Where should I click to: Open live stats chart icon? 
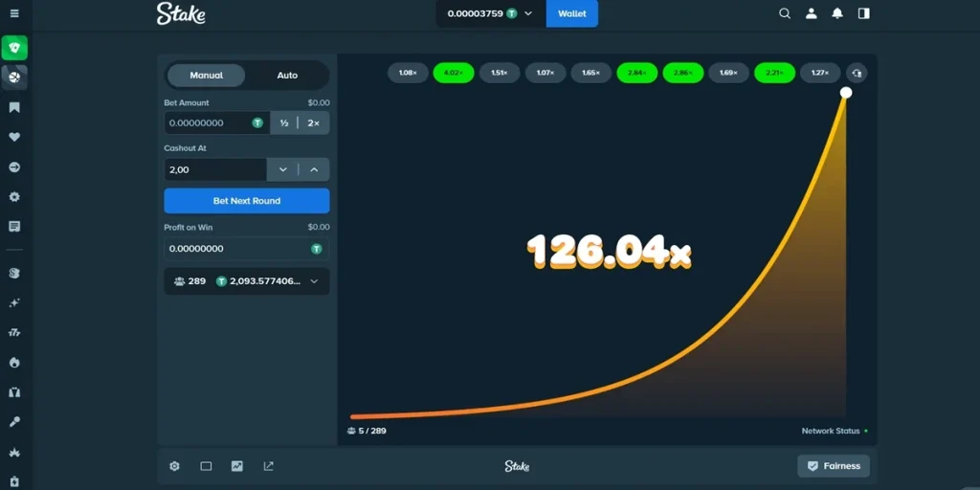coord(237,466)
